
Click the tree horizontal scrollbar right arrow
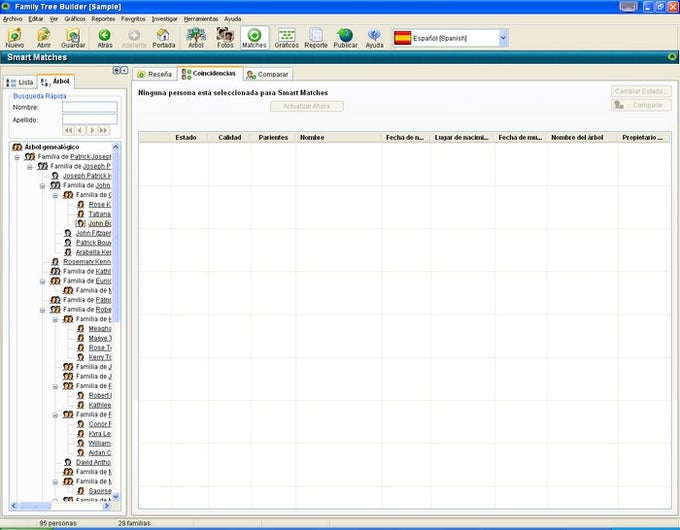point(107,506)
